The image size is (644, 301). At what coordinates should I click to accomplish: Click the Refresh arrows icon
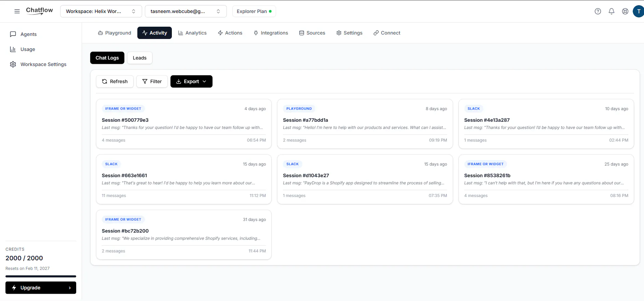coord(105,81)
